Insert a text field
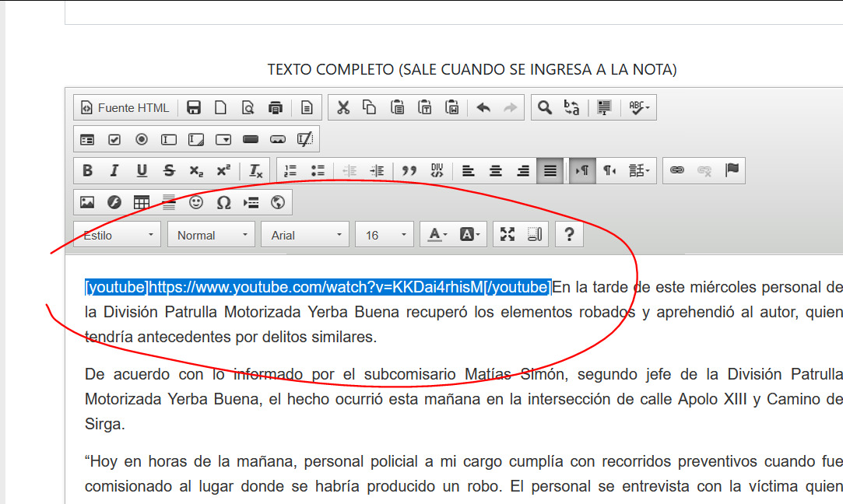Viewport: 843px width, 504px height. click(169, 140)
